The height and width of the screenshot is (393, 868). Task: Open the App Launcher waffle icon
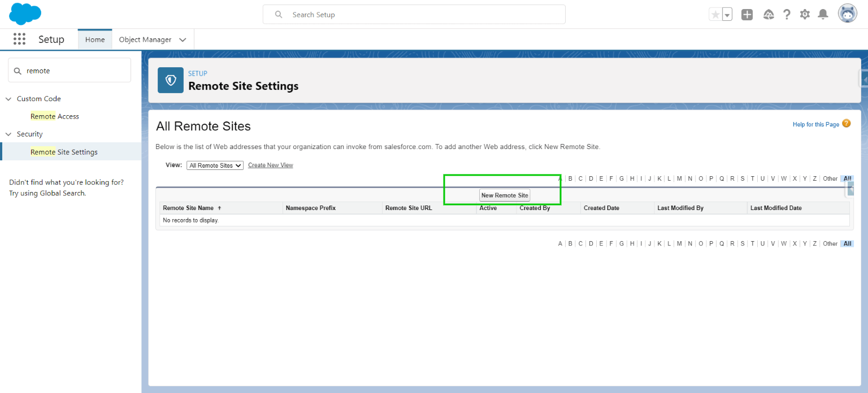pyautogui.click(x=19, y=38)
